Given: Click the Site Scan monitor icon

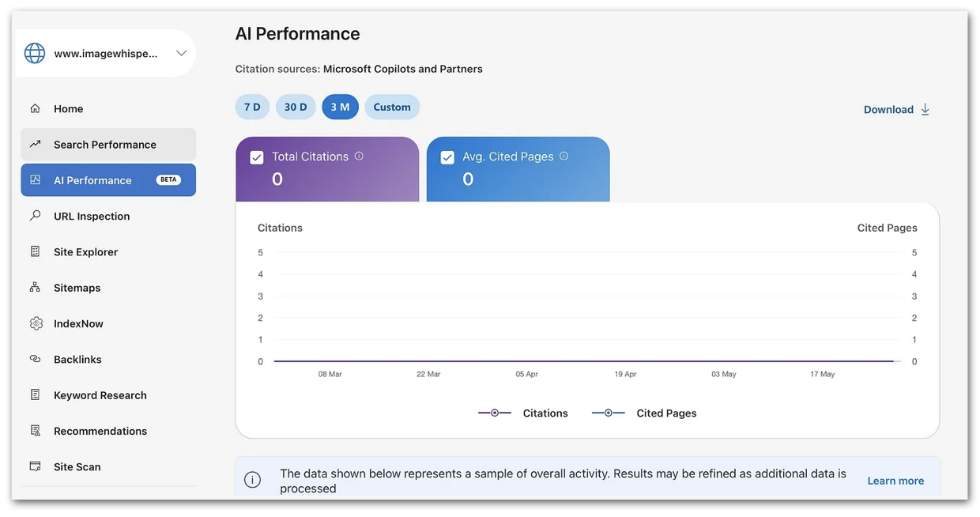Looking at the screenshot, I should tap(35, 466).
